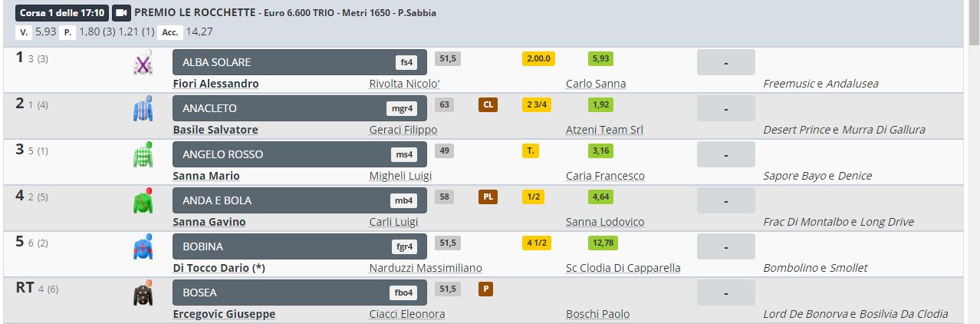Click the yellow 2.00.0 time badge
Screen dimensions: 980x324
tap(538, 59)
